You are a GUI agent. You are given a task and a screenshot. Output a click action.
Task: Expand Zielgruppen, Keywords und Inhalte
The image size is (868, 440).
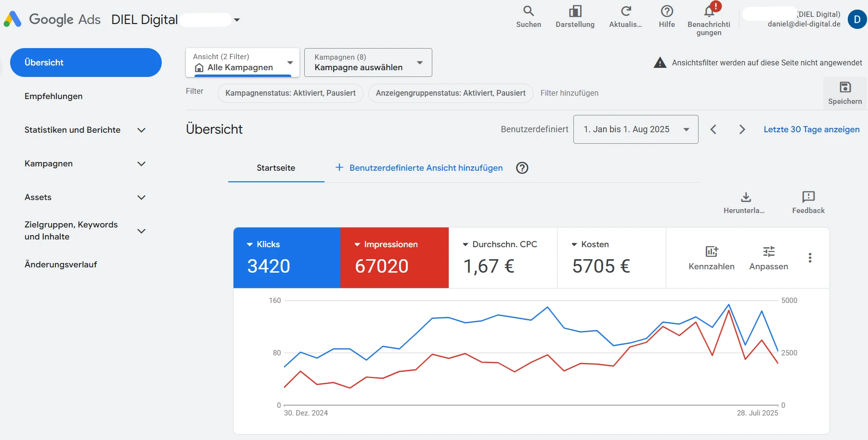coord(142,231)
